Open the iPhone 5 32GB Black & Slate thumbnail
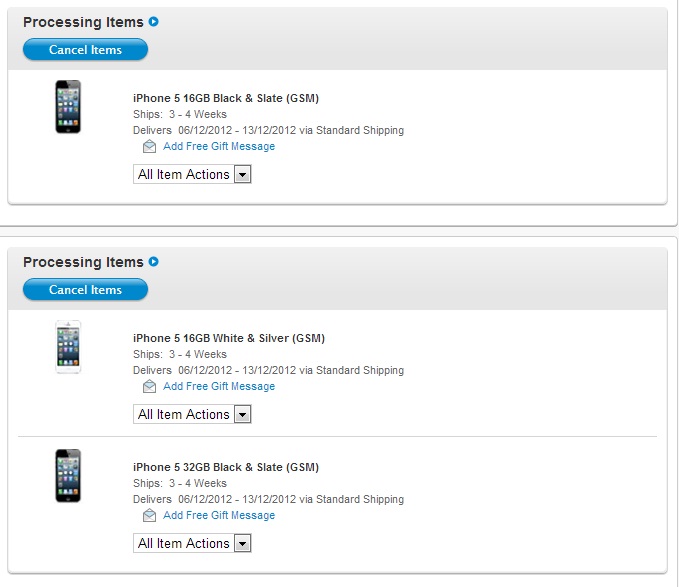 [x=68, y=476]
